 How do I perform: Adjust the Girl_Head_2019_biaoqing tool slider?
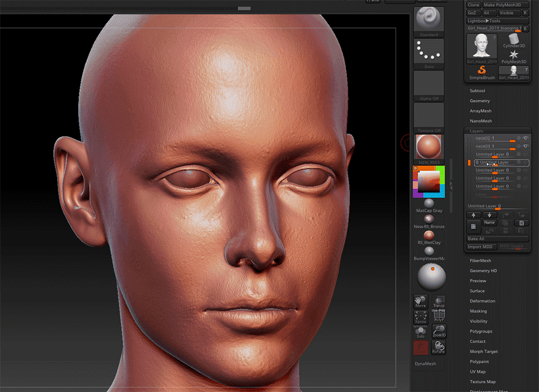tap(494, 29)
